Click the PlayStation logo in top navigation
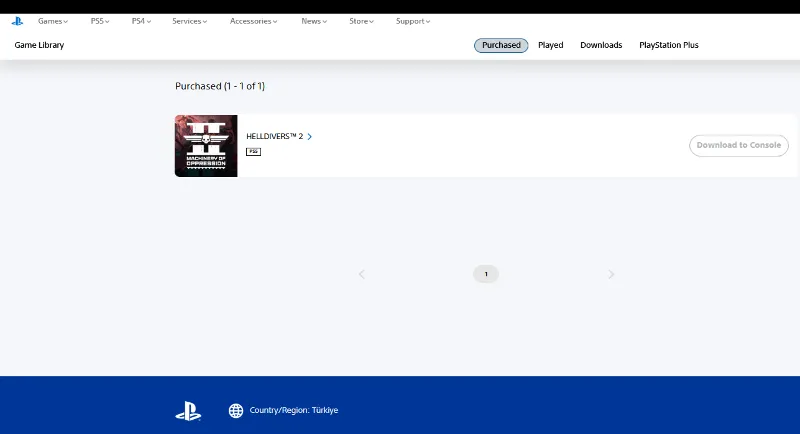This screenshot has width=800, height=434. (17, 21)
